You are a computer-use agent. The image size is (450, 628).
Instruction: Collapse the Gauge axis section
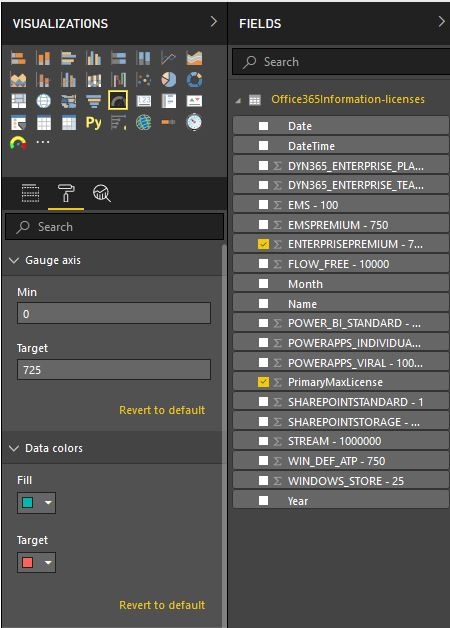pos(14,260)
